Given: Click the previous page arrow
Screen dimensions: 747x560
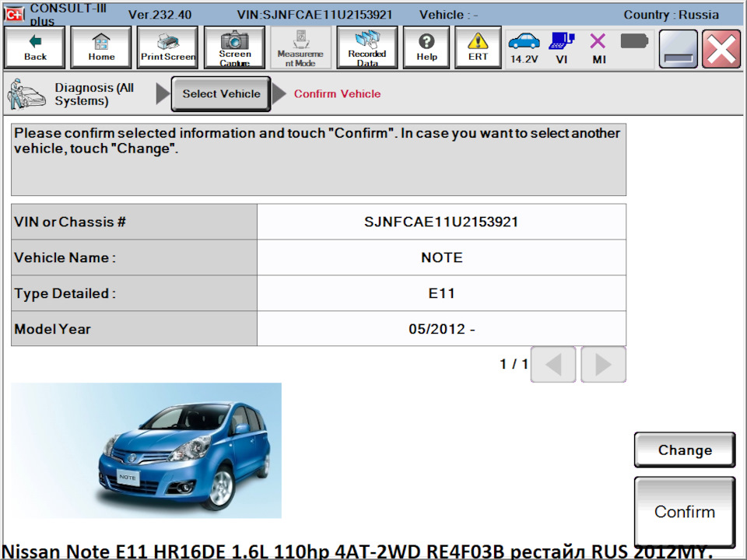Looking at the screenshot, I should tap(552, 363).
